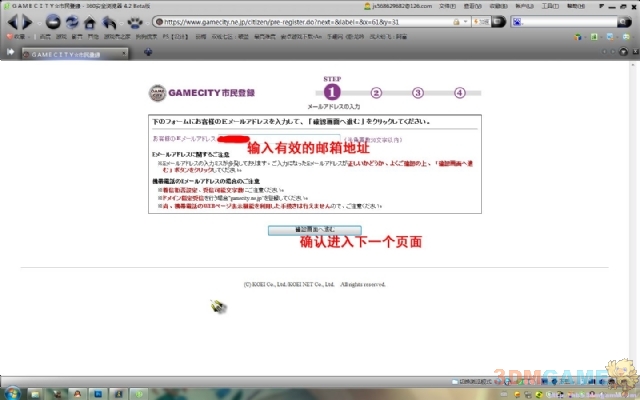Click the 確認画面へ進む confirm button

(301, 230)
